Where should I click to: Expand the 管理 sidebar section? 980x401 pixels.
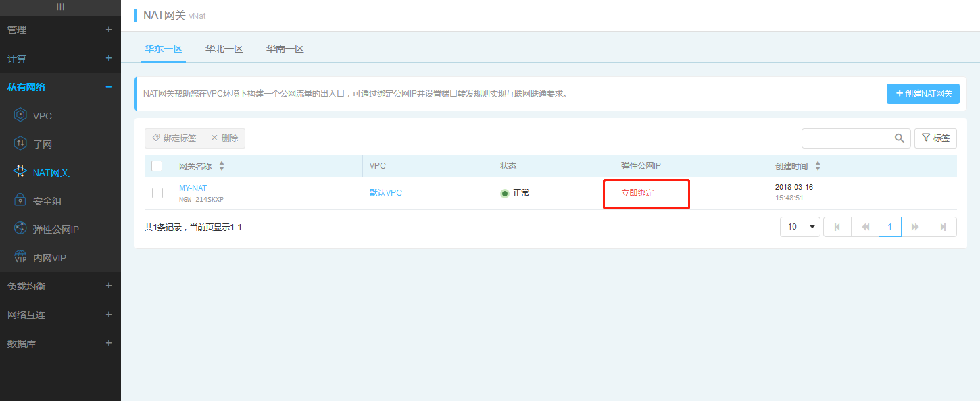click(108, 30)
